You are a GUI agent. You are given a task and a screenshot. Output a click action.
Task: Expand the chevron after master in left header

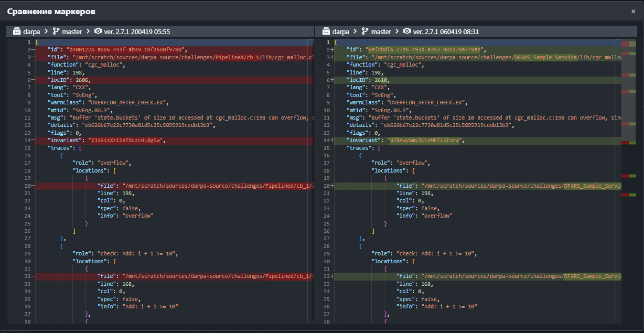pos(88,31)
